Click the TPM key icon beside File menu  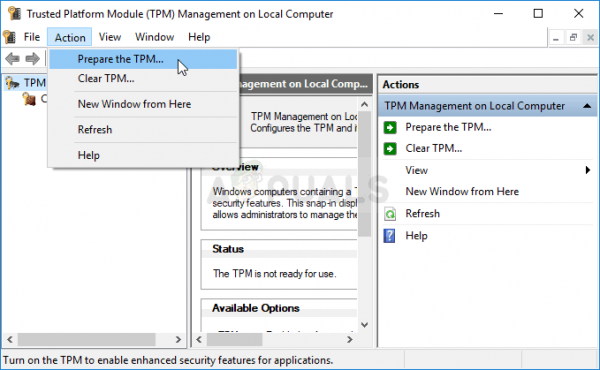9,37
